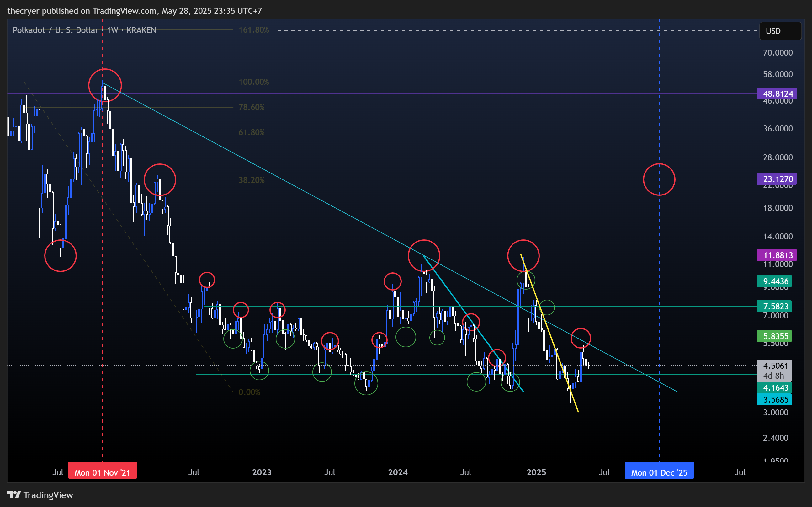Screen dimensions: 812x507
Task: Select the 9.4436 price label
Action: (774, 281)
